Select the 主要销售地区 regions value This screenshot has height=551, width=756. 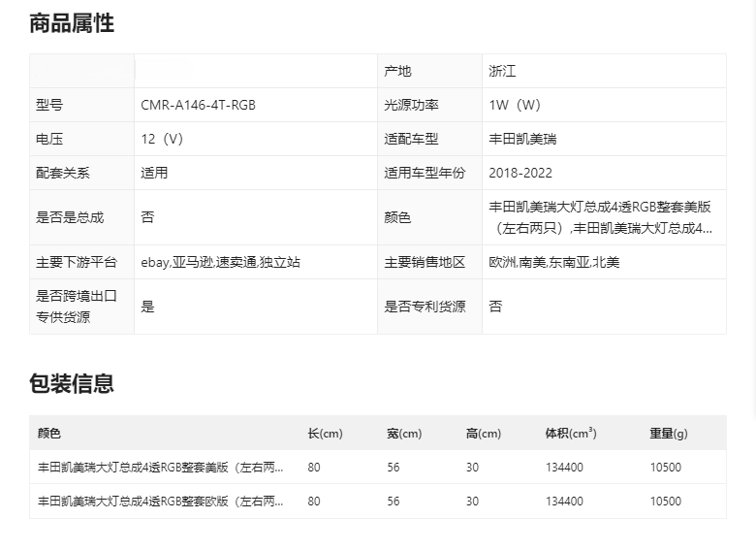554,262
